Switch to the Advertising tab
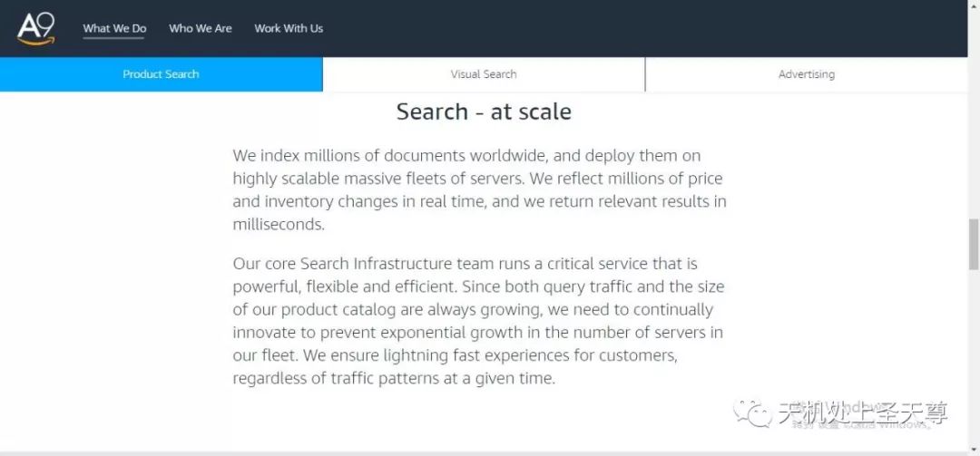Image resolution: width=980 pixels, height=456 pixels. click(807, 74)
